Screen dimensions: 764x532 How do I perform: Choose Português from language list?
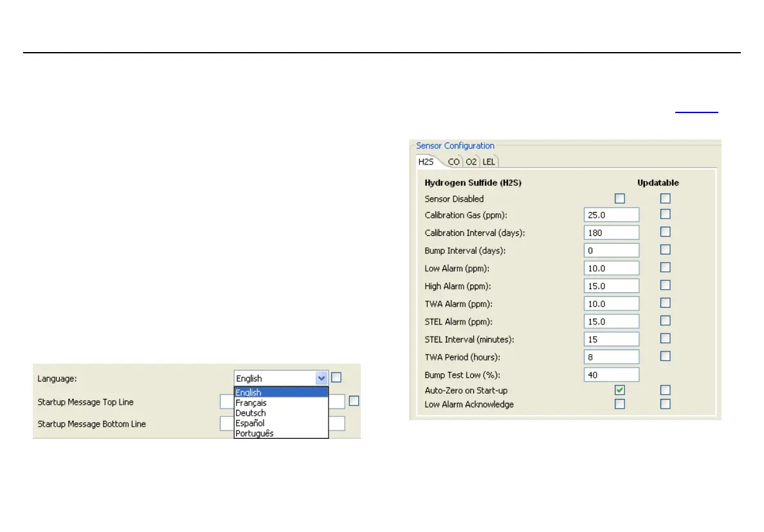pos(280,433)
